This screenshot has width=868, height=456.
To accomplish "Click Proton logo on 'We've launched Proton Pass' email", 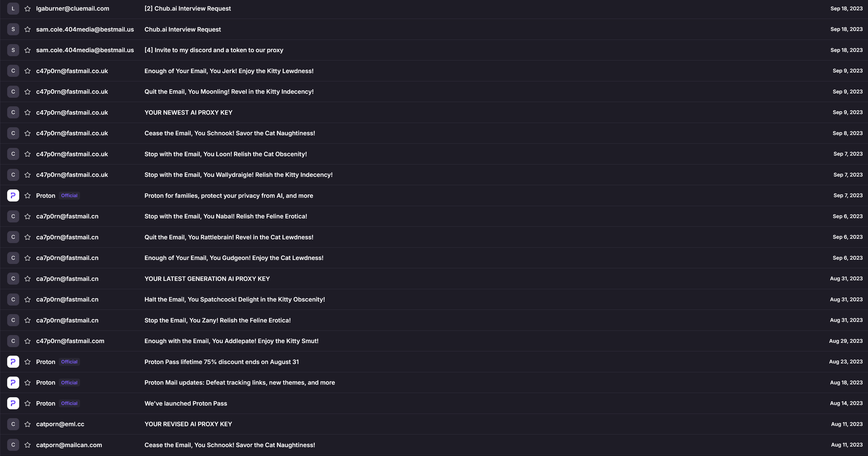I will click(13, 404).
